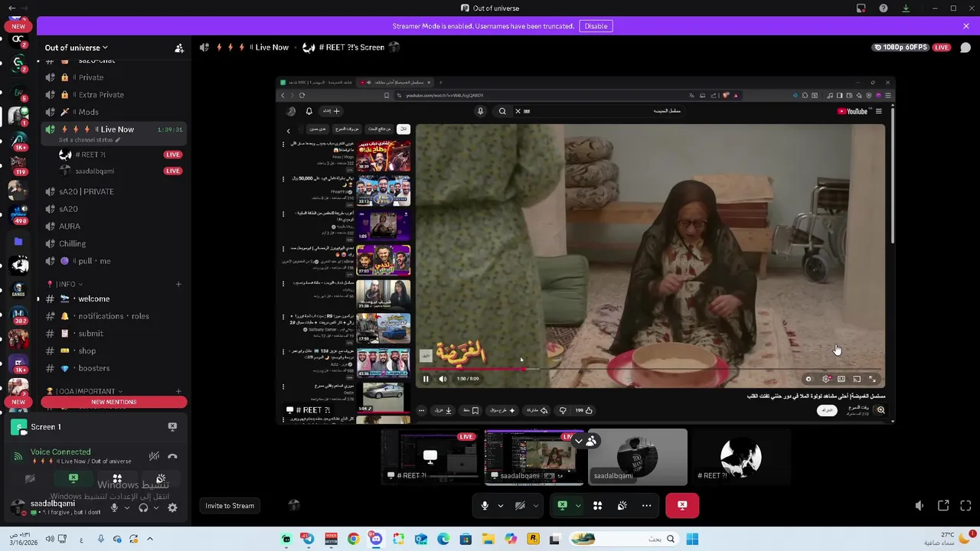
Task: Collapse participants with chevron above thumbnails
Action: [x=579, y=441]
